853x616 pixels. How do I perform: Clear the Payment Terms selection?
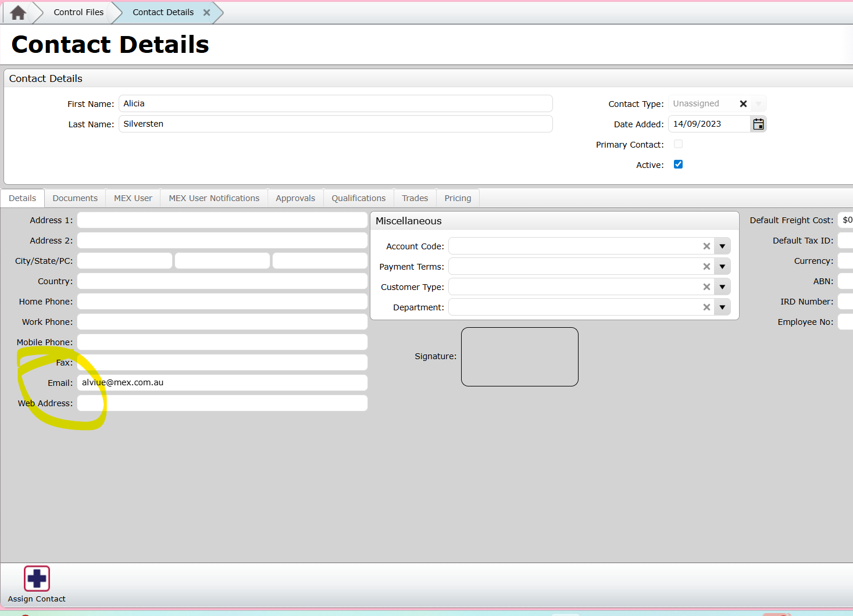click(x=706, y=267)
